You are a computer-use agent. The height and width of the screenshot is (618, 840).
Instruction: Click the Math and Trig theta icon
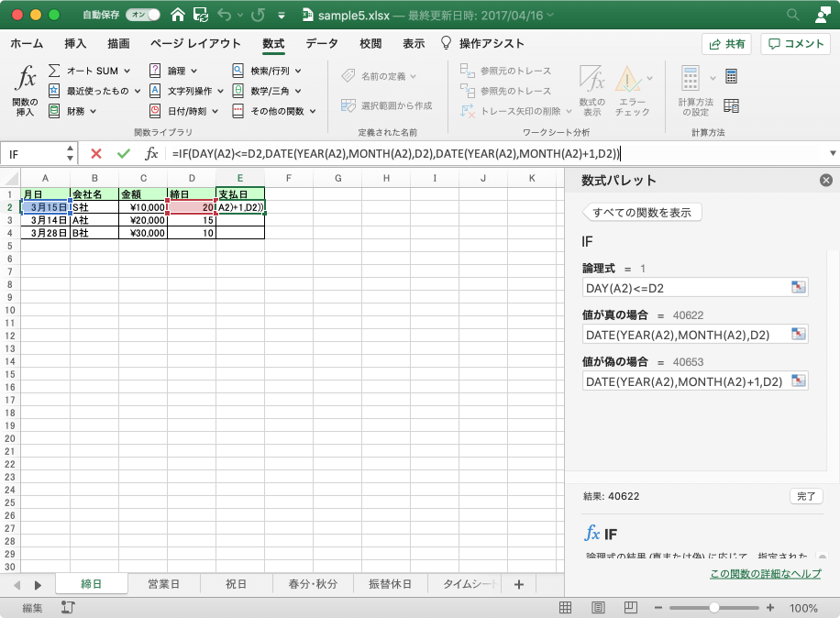238,91
